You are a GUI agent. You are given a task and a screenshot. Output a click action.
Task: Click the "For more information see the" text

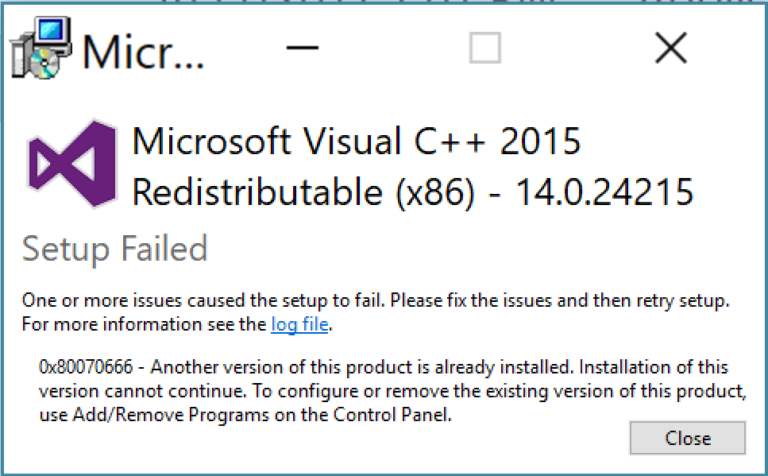tap(144, 324)
